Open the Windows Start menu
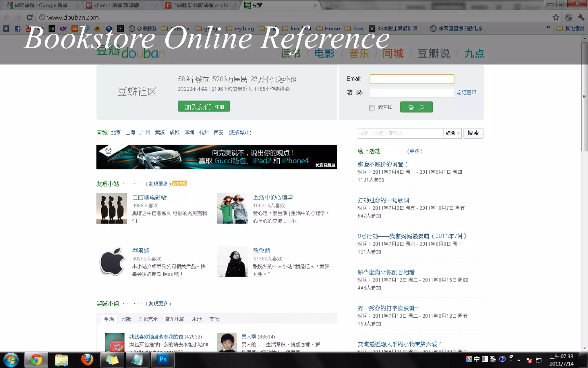Screen dimensions: 588x368 coord(11,360)
